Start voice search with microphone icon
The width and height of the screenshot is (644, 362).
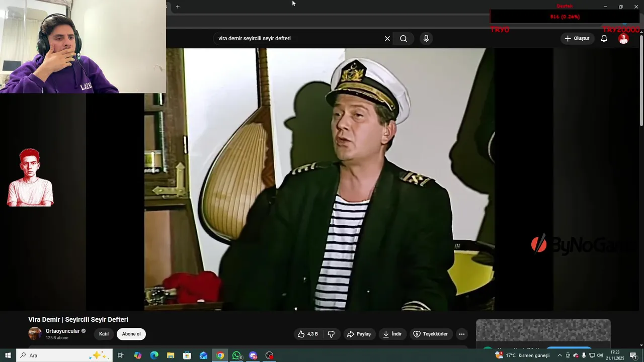[426, 39]
